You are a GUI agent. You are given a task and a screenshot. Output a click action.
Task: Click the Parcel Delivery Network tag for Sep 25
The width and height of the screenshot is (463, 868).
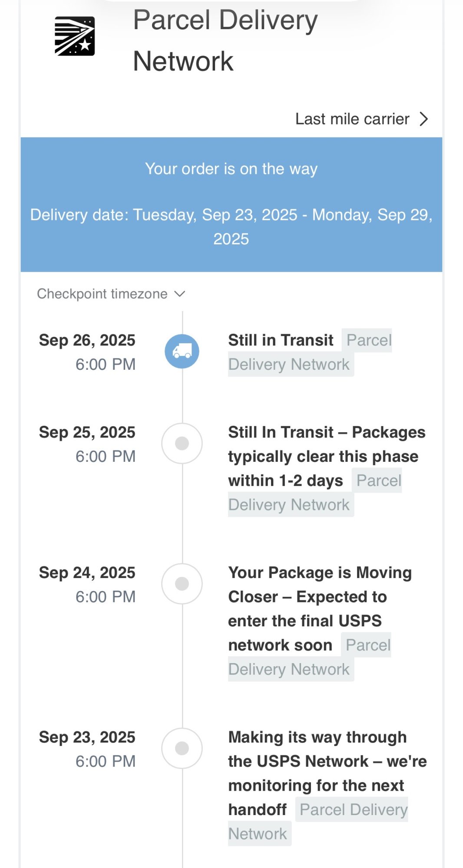[x=289, y=505]
